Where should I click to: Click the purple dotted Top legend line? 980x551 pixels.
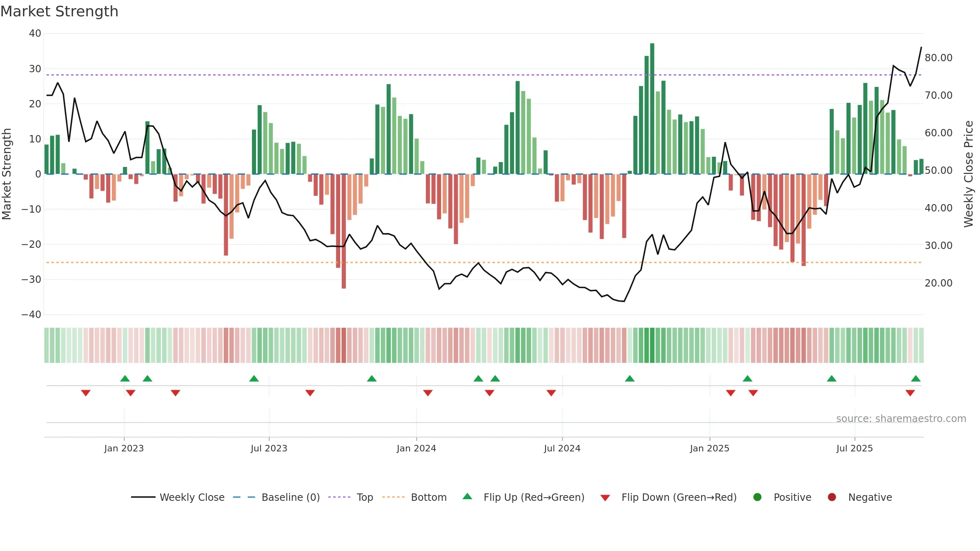[x=339, y=497]
